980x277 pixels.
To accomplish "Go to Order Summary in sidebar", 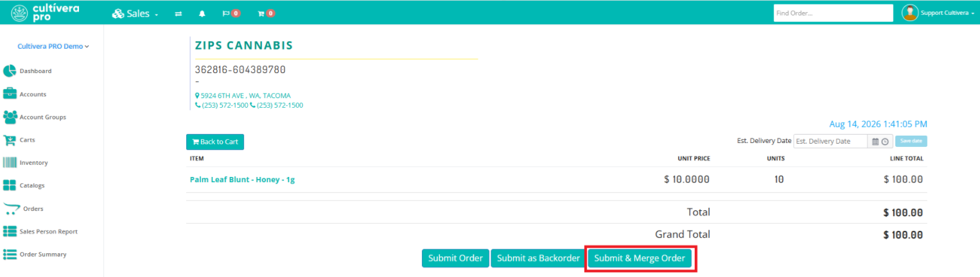I will [43, 255].
